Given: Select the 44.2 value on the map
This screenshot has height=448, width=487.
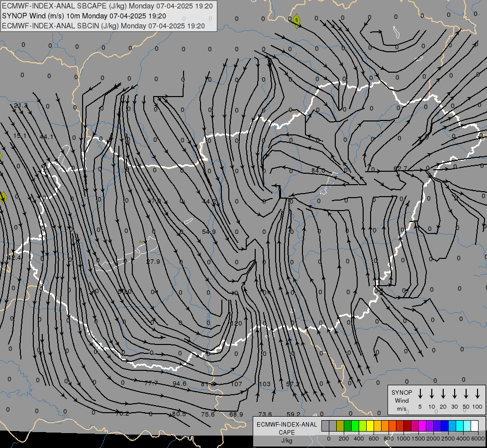Looking at the screenshot, I should tap(209, 202).
